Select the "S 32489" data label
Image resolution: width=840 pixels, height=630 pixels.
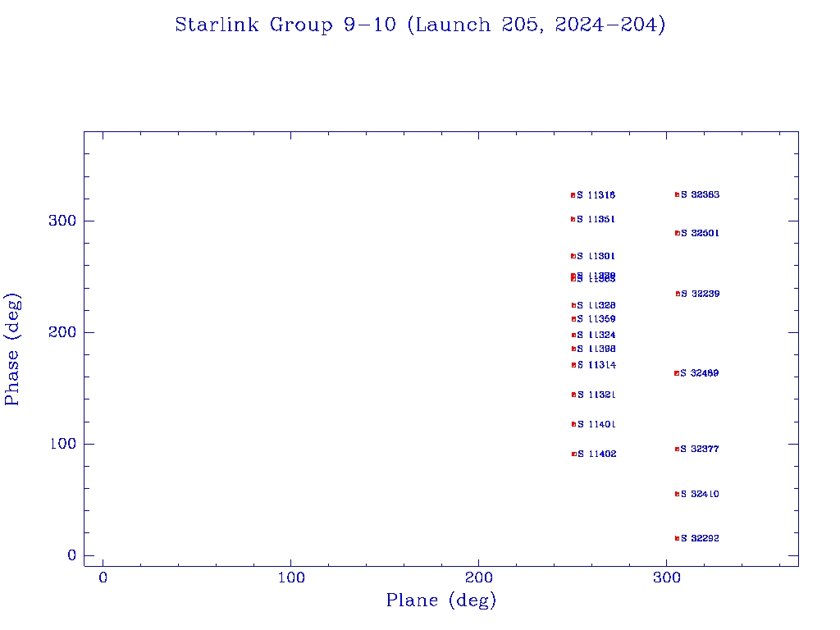point(700,373)
